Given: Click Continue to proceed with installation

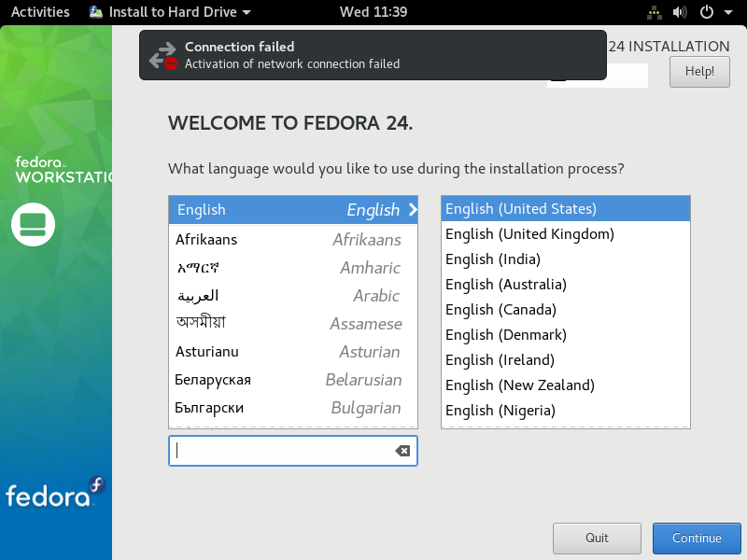Looking at the screenshot, I should tap(697, 539).
